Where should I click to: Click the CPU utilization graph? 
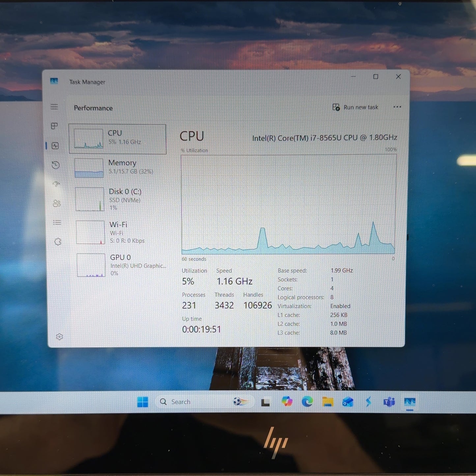pos(288,204)
